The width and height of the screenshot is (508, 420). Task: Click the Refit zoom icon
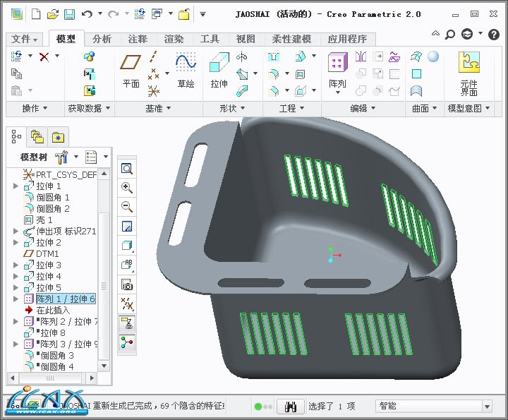[127, 169]
